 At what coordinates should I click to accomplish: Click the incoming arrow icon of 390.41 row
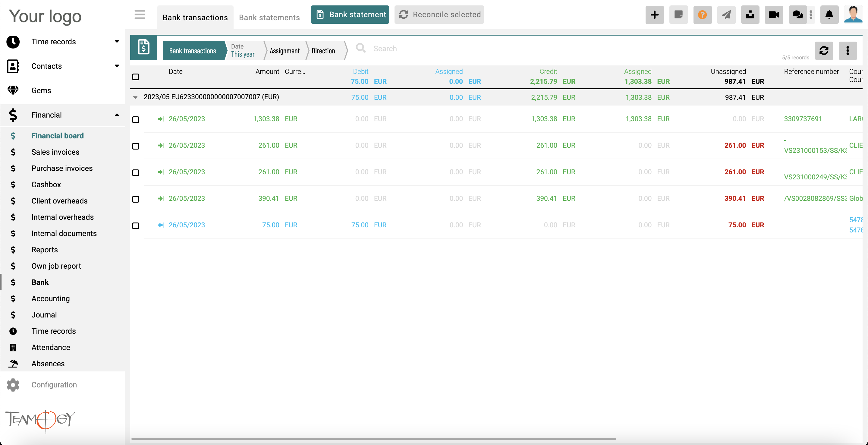pos(161,199)
